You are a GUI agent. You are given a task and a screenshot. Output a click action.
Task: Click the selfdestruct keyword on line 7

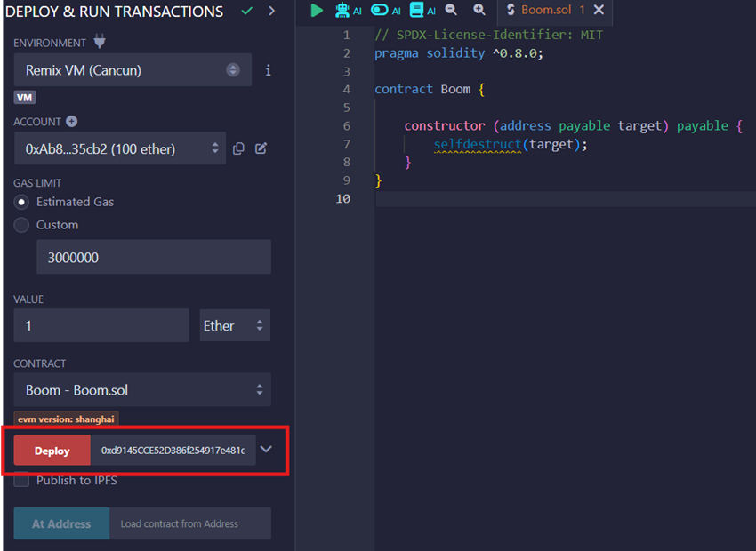[477, 144]
